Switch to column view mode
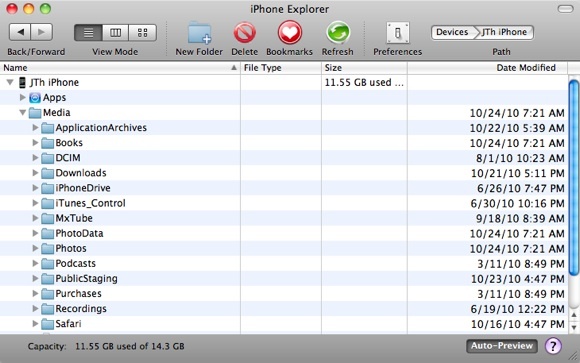Screen dimensions: 580x363 pyautogui.click(x=115, y=33)
